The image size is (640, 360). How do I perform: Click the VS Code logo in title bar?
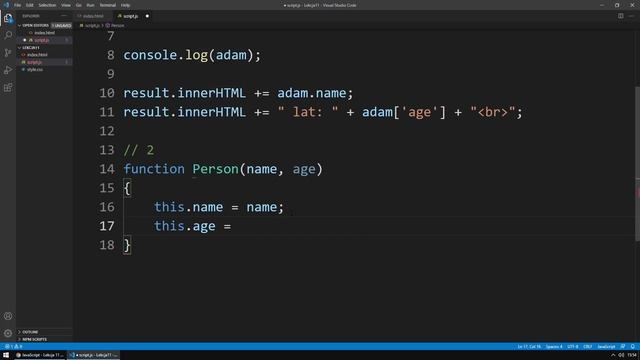coord(6,5)
